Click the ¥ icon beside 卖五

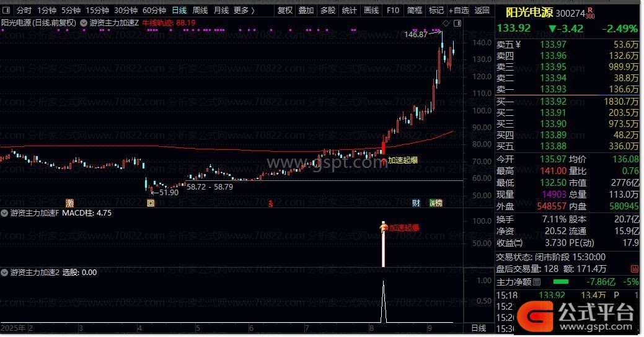coord(518,45)
